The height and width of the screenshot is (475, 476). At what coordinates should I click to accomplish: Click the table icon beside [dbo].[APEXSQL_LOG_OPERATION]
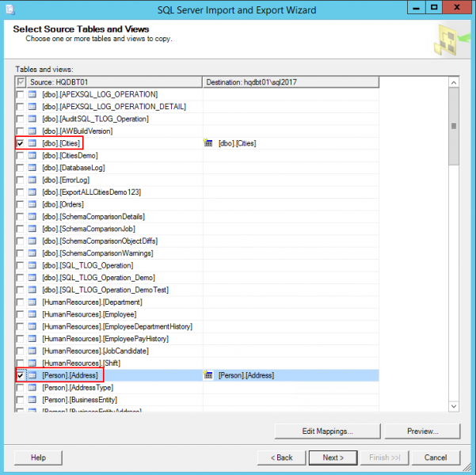click(32, 94)
